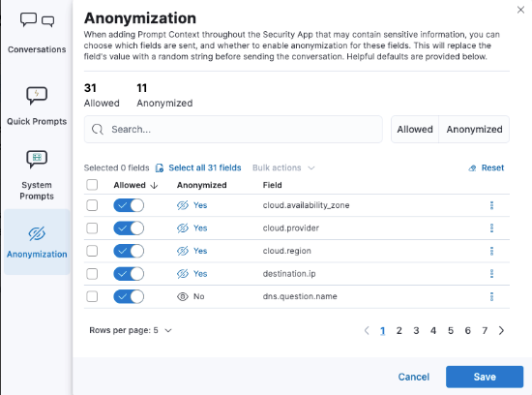This screenshot has height=395, width=532.
Task: Filter by the Anonymized button
Action: click(474, 130)
